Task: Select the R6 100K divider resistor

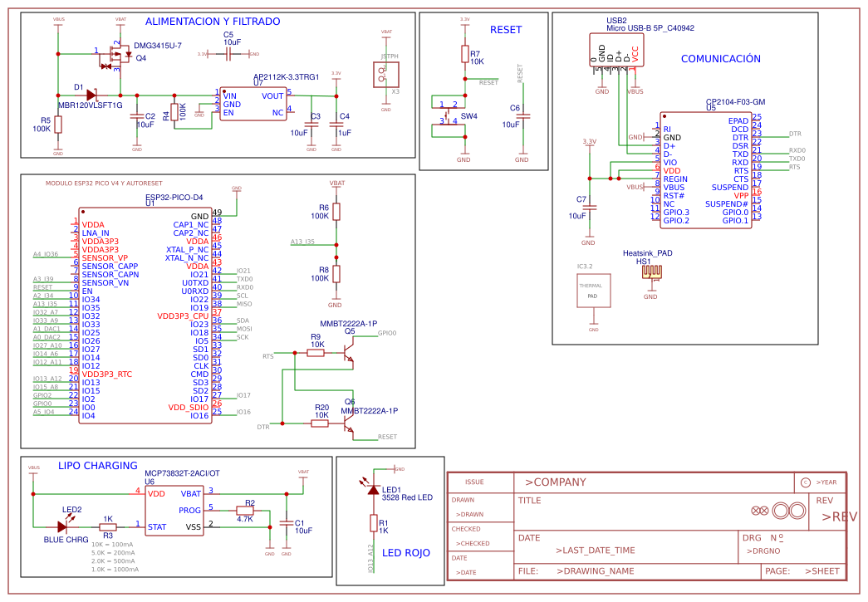Action: [x=336, y=212]
